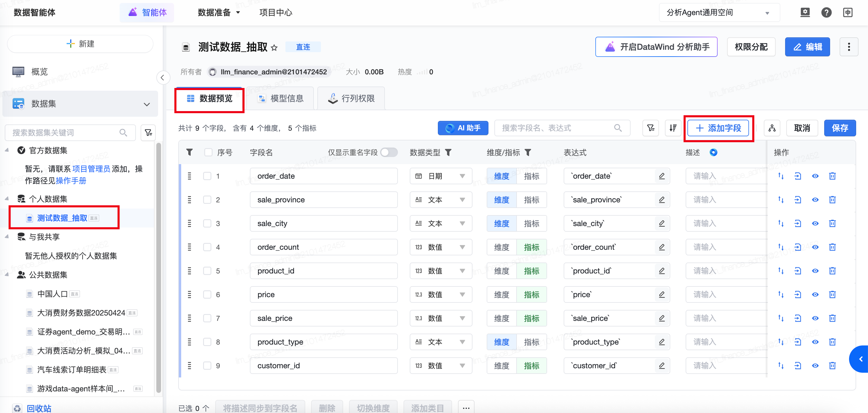The width and height of the screenshot is (868, 413).
Task: Set order_count to 维度
Action: click(x=501, y=247)
